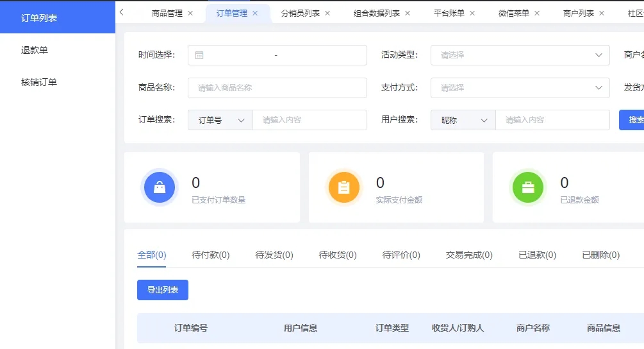Expand the 昵称 user search dropdown
The height and width of the screenshot is (349, 644).
click(463, 120)
